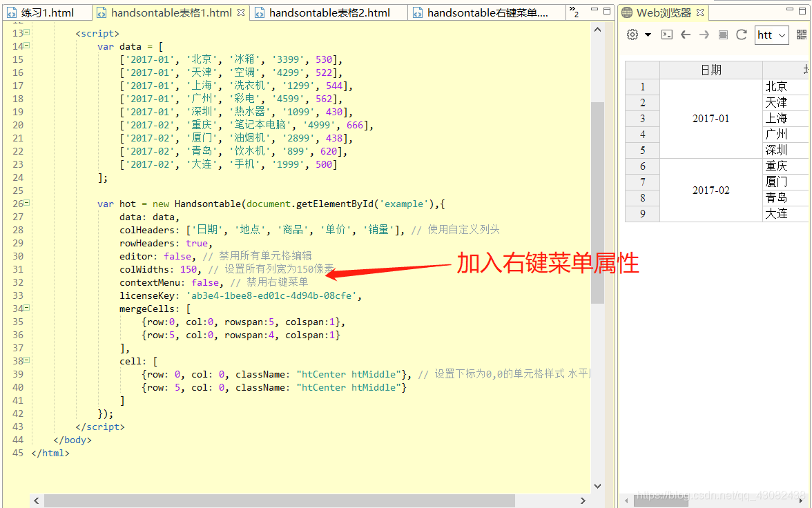Show the QR code for the page
Image resolution: width=812 pixels, height=508 pixels.
click(802, 35)
